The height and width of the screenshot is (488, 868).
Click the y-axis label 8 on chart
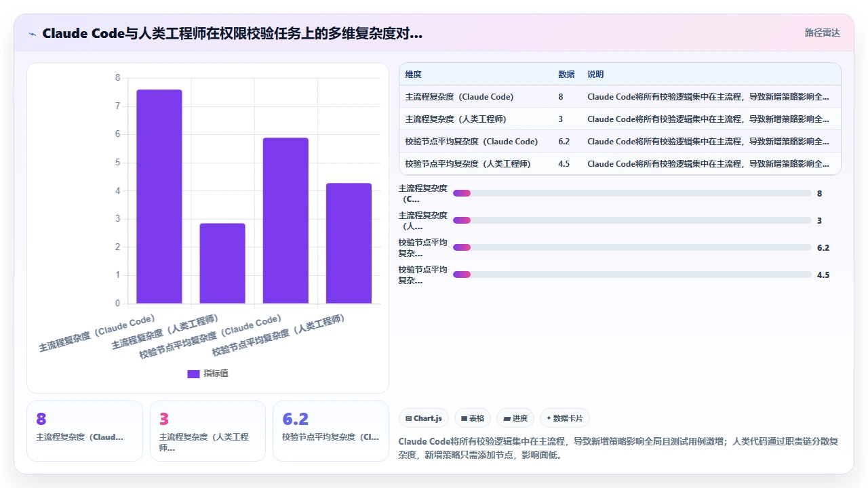point(117,78)
